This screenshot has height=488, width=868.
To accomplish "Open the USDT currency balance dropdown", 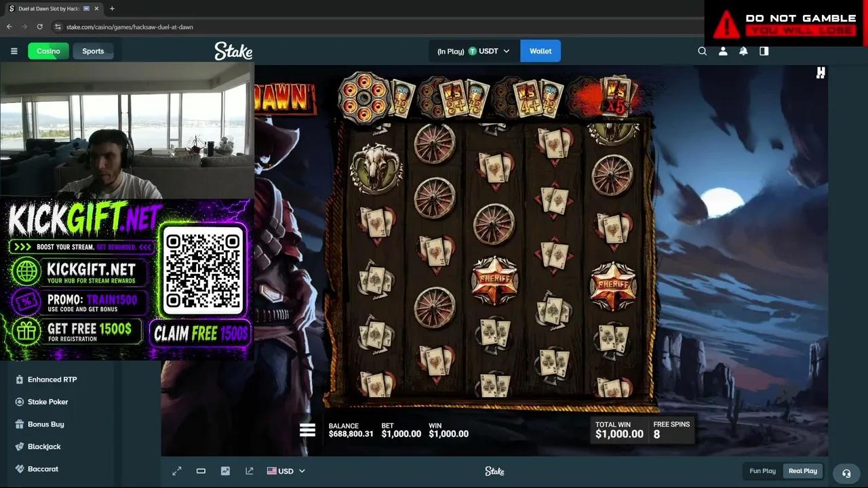I will (x=473, y=51).
